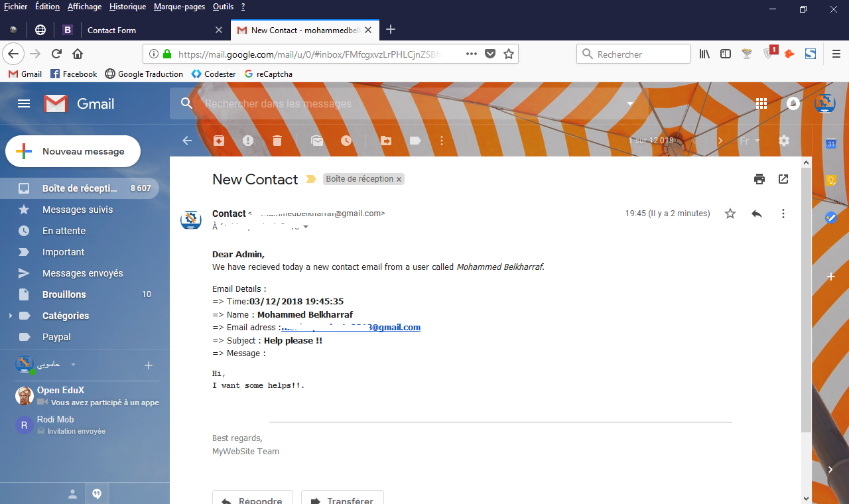Expand the Catégories label
The height and width of the screenshot is (504, 849).
coord(10,316)
